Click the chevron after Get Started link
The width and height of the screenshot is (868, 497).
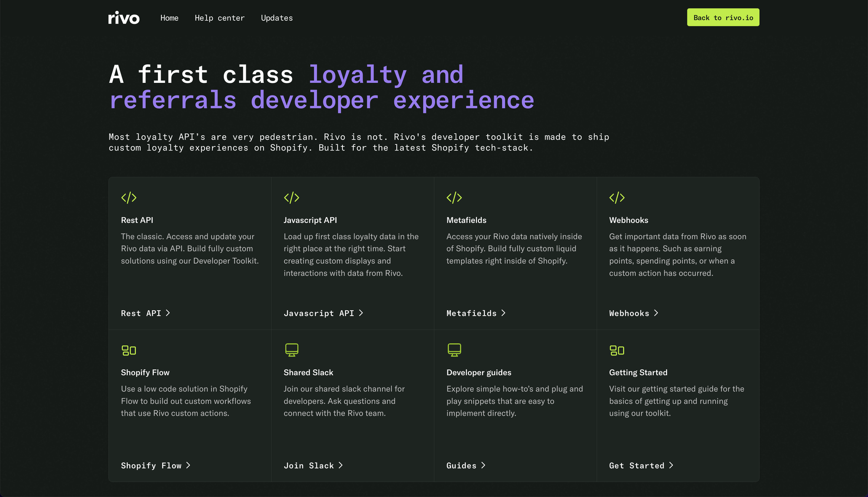tap(671, 465)
